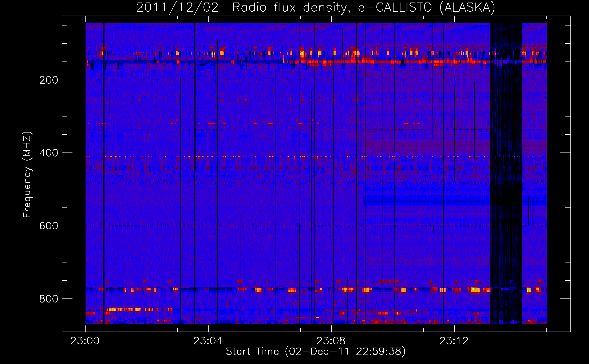Click the 600 frequency tick label
The width and height of the screenshot is (589, 364).
point(49,226)
